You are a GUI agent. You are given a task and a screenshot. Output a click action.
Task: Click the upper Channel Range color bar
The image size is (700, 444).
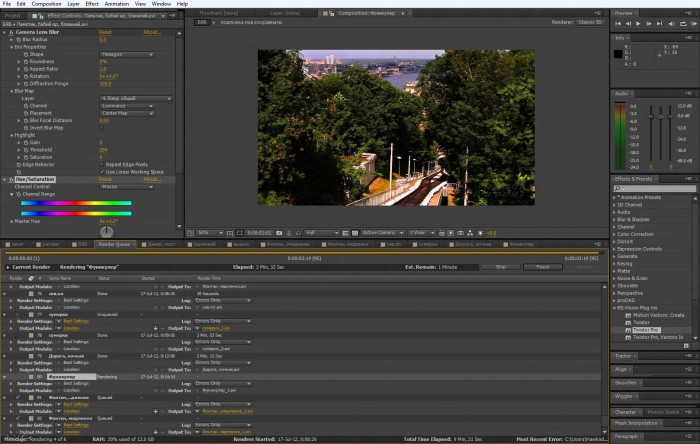76,203
